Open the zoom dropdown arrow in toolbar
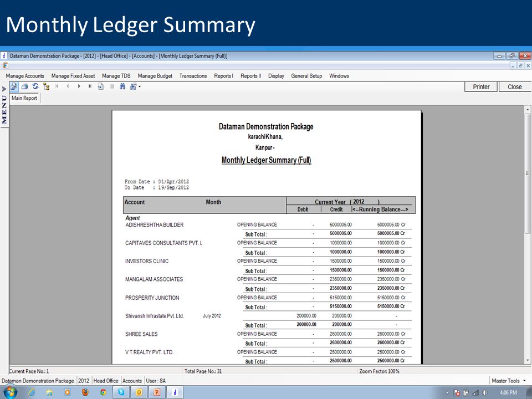This screenshot has width=532, height=399. [x=140, y=86]
